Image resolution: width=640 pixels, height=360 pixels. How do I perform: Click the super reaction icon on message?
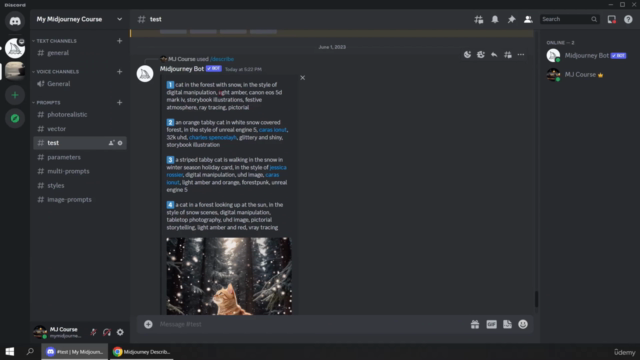coord(481,55)
